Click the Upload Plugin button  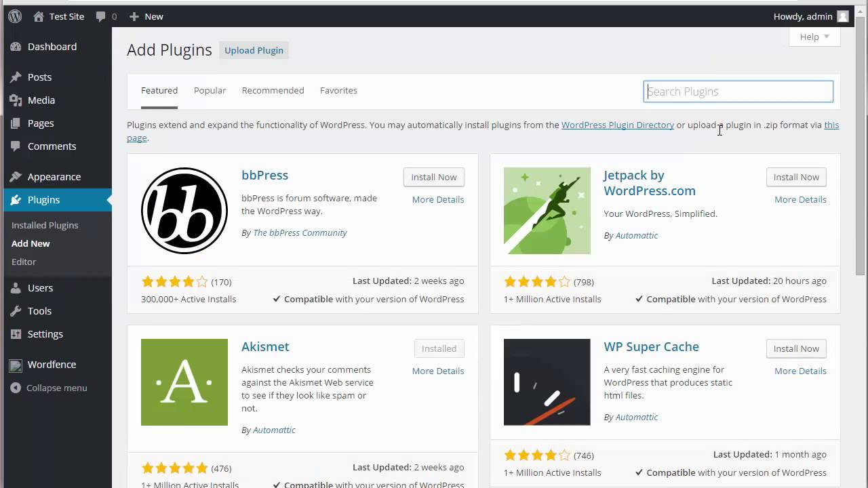tap(254, 50)
